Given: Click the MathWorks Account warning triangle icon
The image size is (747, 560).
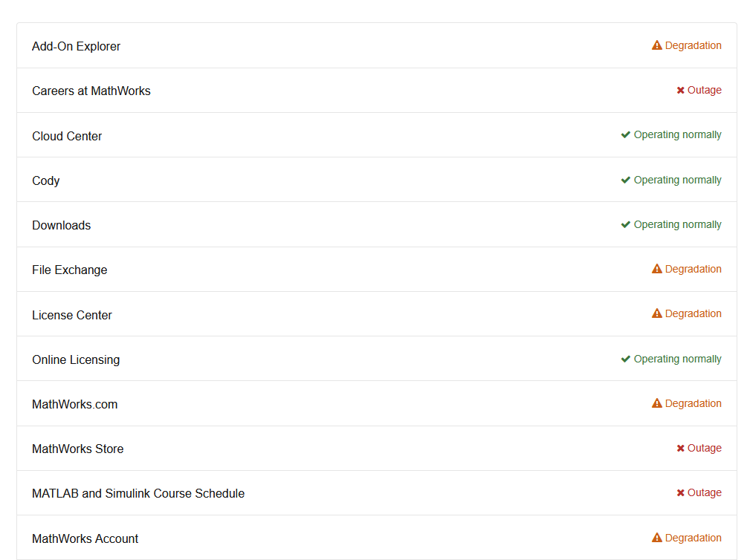Looking at the screenshot, I should (x=657, y=538).
